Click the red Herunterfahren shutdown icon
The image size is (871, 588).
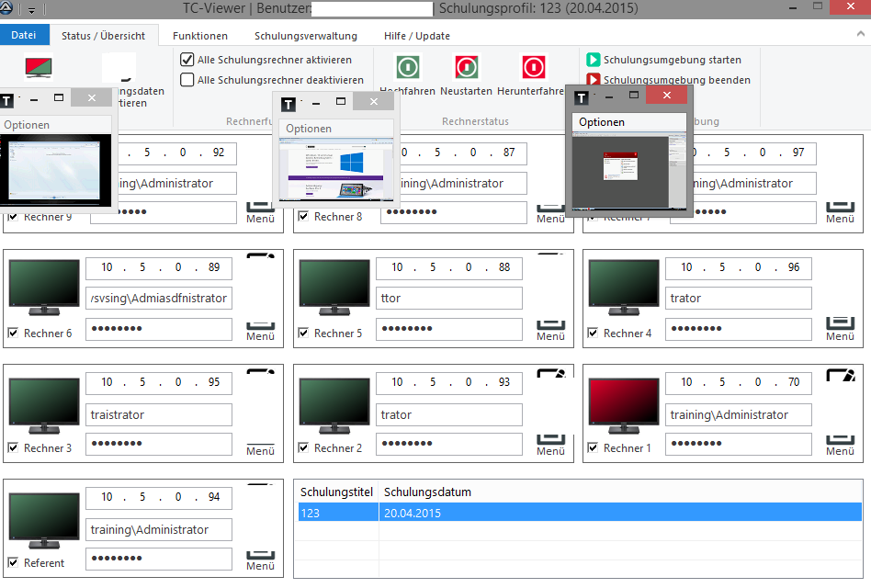click(x=534, y=67)
